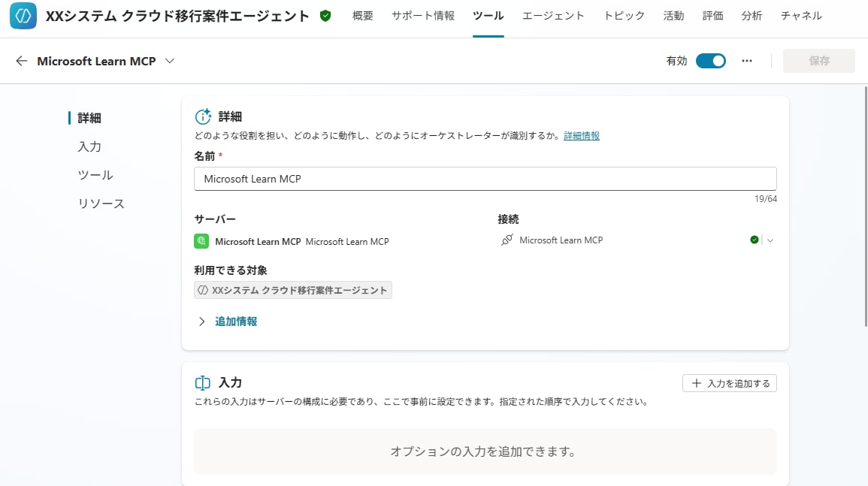This screenshot has width=868, height=486.
Task: Select 入力 in the side navigation
Action: point(89,146)
